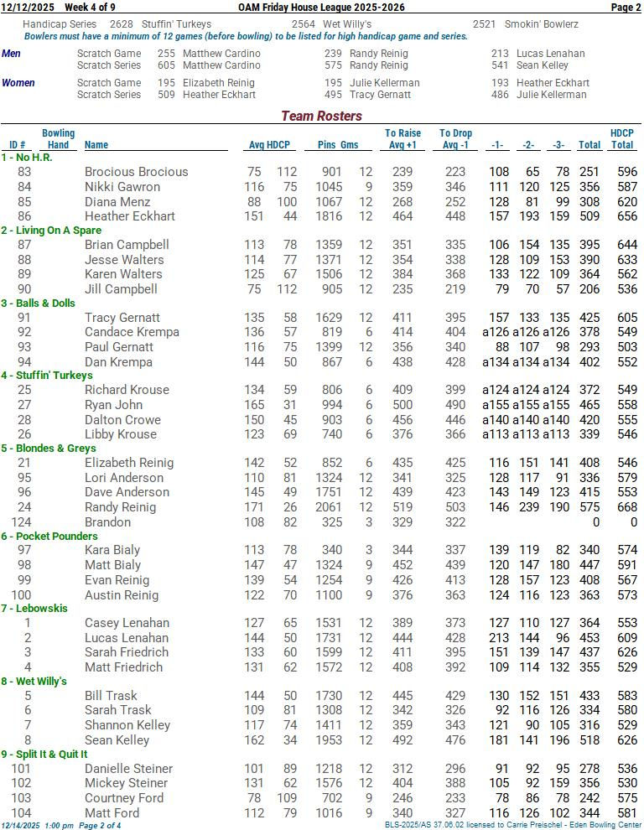This screenshot has width=644, height=830.
Task: Click the 'Week 4 of 9' text
Action: (x=90, y=8)
